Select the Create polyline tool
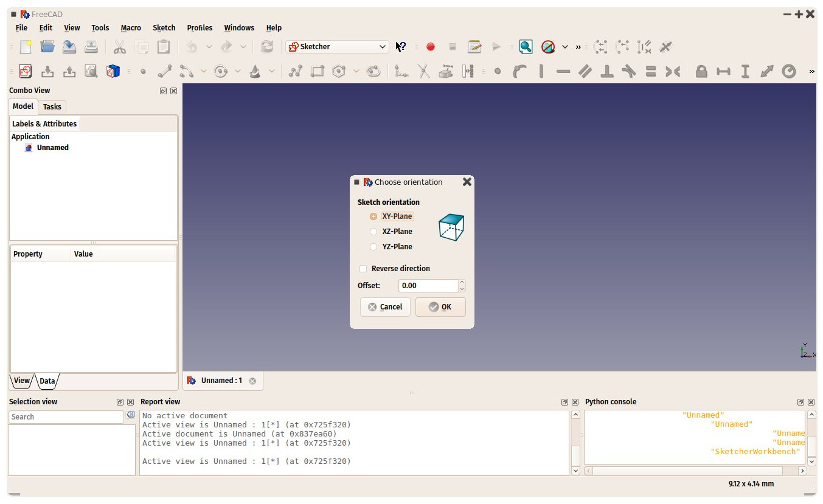This screenshot has height=504, width=823. (x=296, y=71)
